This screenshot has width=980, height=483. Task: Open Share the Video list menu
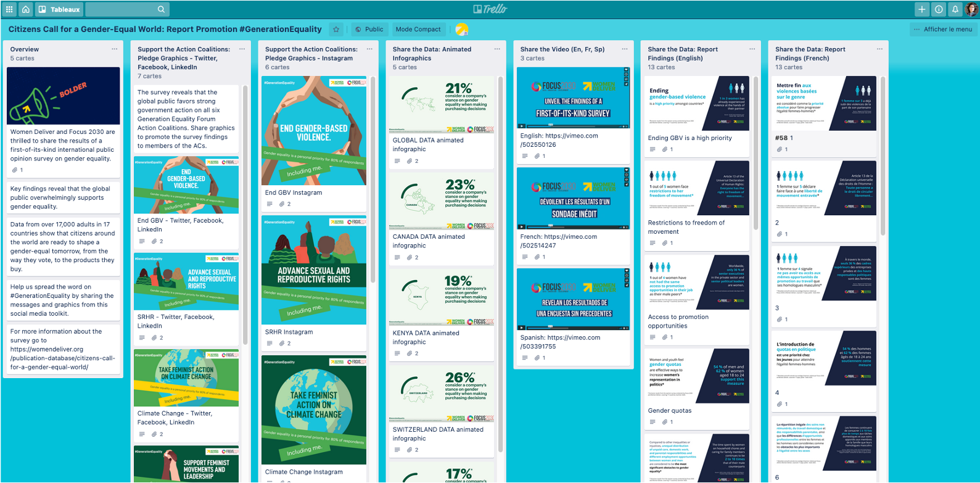(624, 49)
